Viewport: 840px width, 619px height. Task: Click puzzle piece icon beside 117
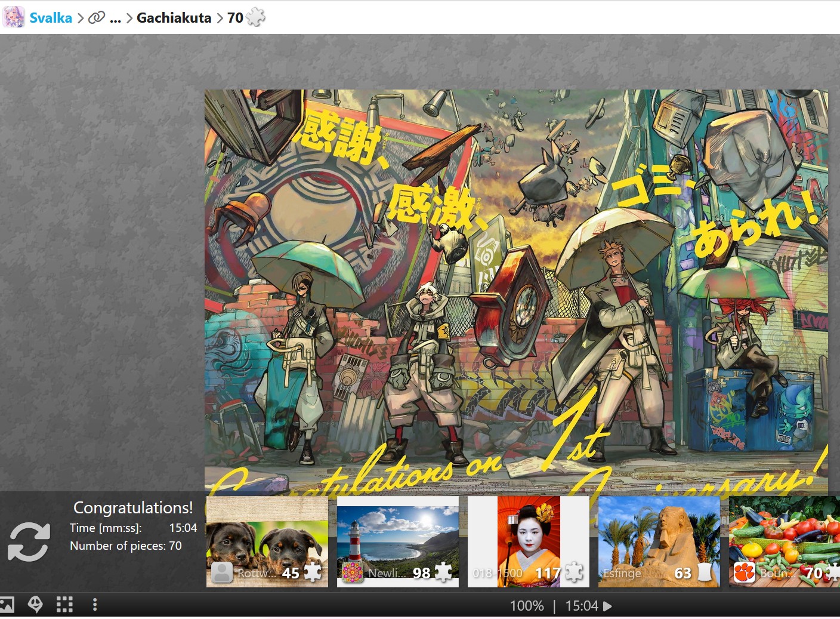click(574, 572)
